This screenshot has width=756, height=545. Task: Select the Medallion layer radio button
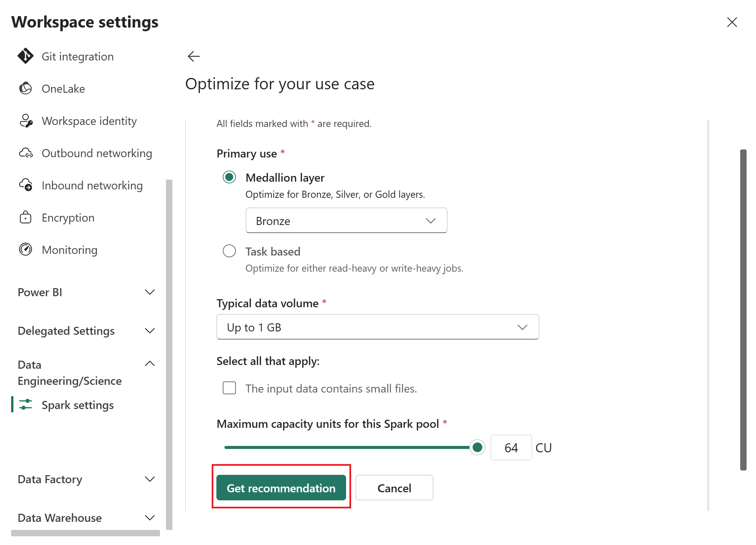click(229, 177)
